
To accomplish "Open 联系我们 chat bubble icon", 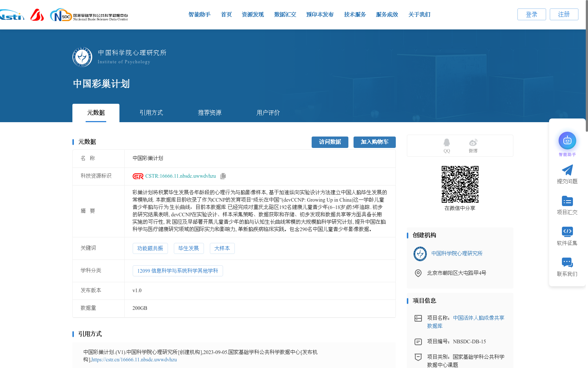I will (567, 262).
